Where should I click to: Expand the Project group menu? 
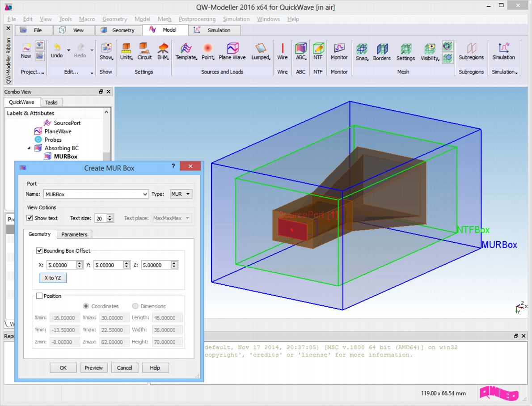click(x=33, y=72)
